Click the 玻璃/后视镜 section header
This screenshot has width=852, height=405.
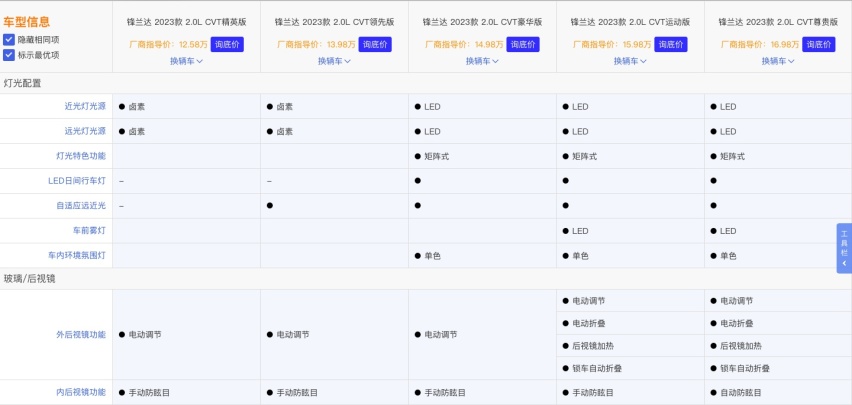click(x=29, y=279)
